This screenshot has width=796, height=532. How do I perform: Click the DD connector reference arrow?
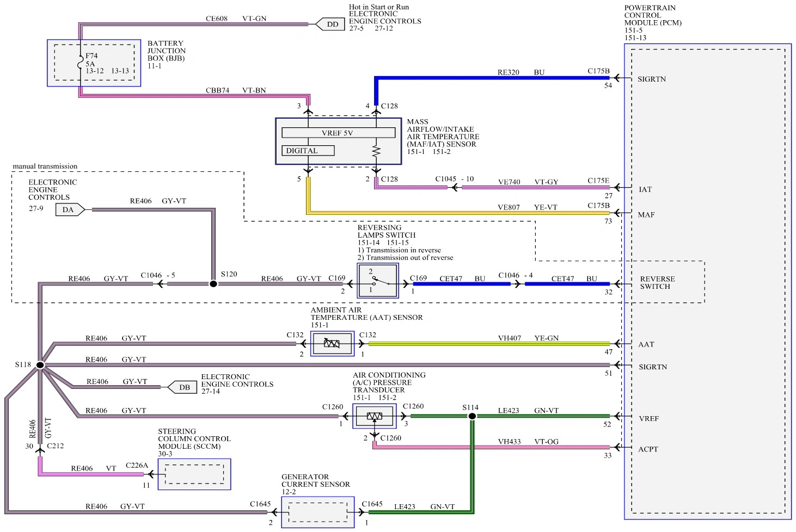(330, 24)
